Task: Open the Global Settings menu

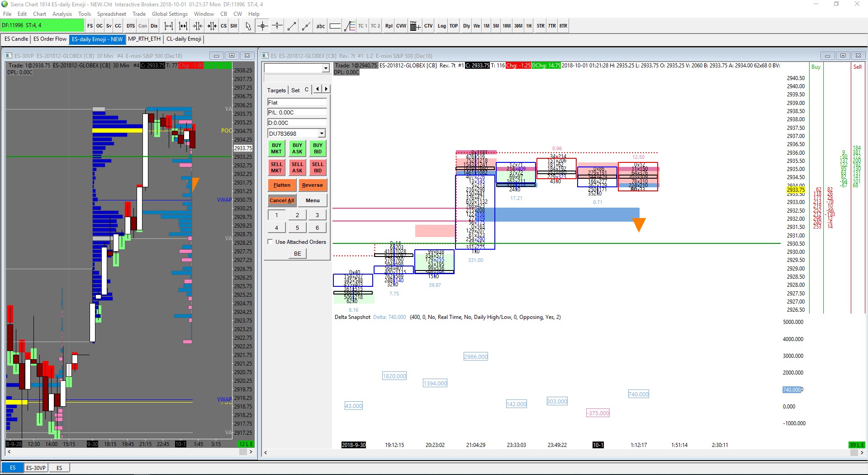Action: click(x=170, y=14)
